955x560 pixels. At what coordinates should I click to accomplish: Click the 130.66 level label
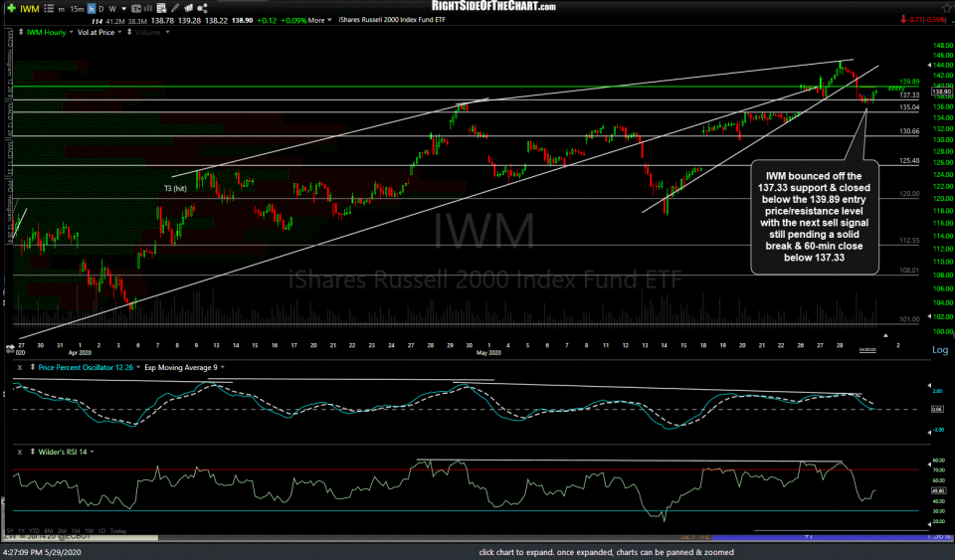coord(909,131)
